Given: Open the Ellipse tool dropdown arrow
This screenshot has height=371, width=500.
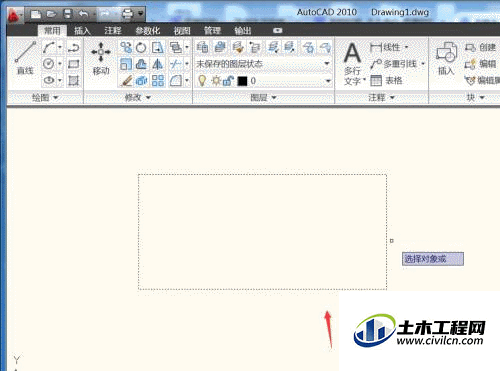Looking at the screenshot, I should (60, 80).
